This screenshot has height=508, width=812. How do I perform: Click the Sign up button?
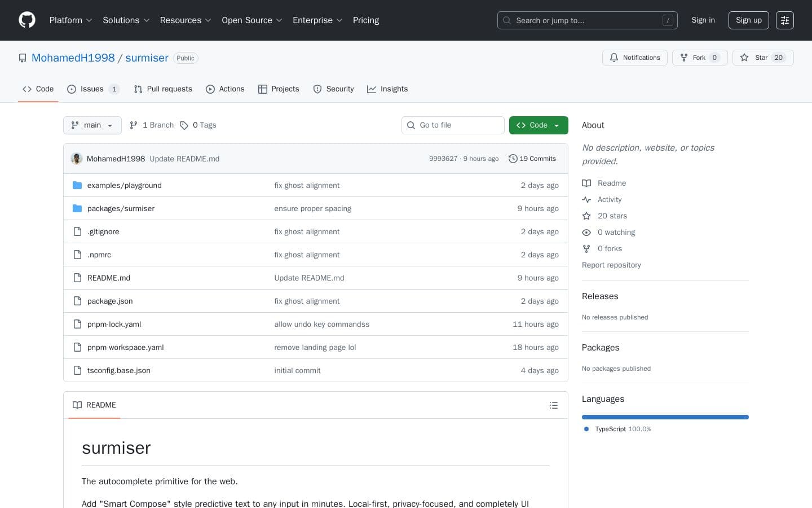748,20
